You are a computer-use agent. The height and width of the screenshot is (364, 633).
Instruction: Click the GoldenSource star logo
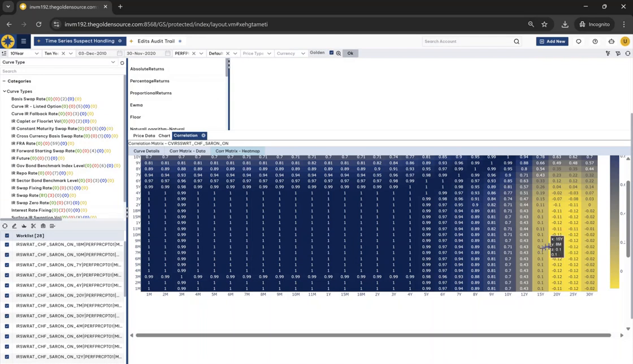(x=8, y=41)
